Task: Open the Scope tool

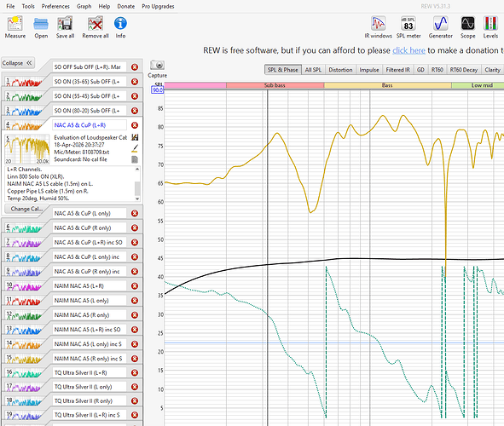Action: [467, 27]
